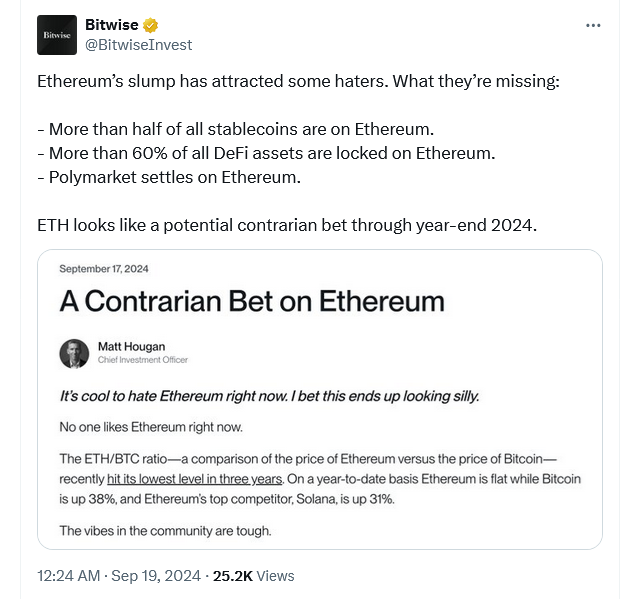
Task: View the 25.2K Views count details
Action: point(254,575)
